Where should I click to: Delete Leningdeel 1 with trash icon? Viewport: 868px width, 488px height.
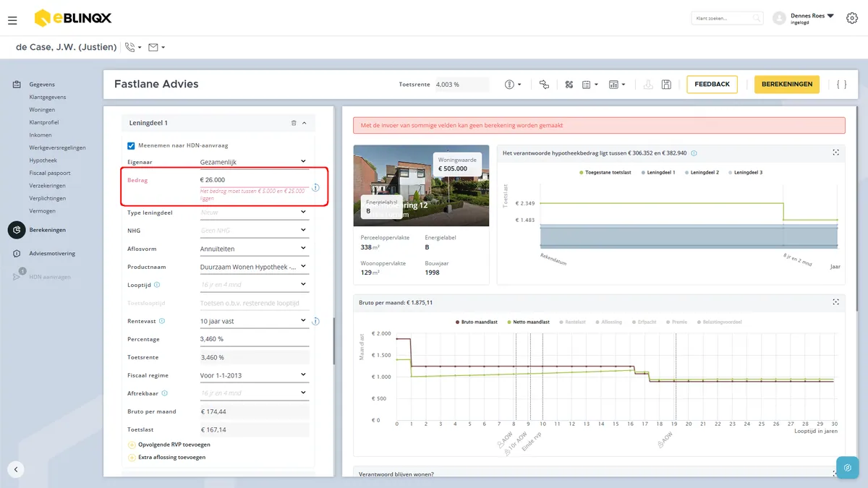(x=294, y=123)
